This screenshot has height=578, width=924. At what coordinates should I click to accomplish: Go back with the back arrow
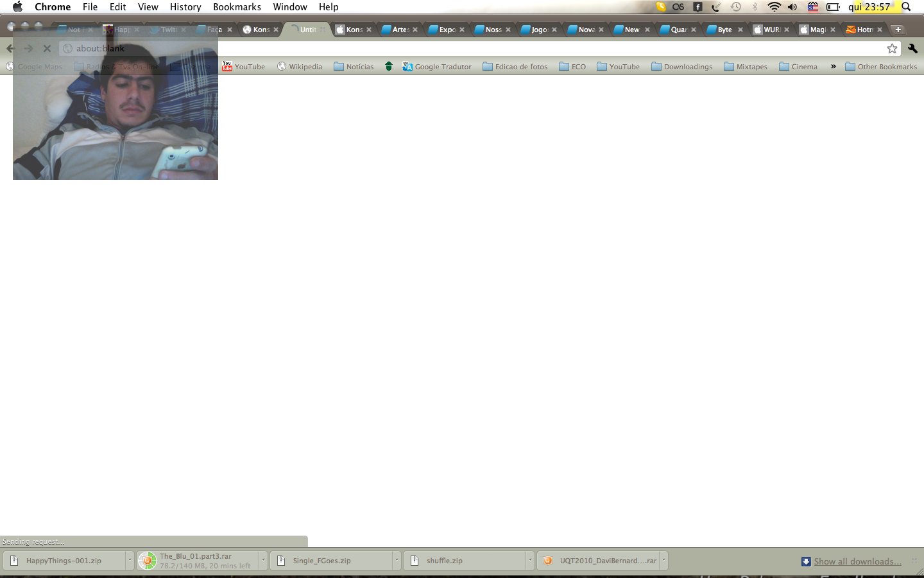tap(10, 48)
